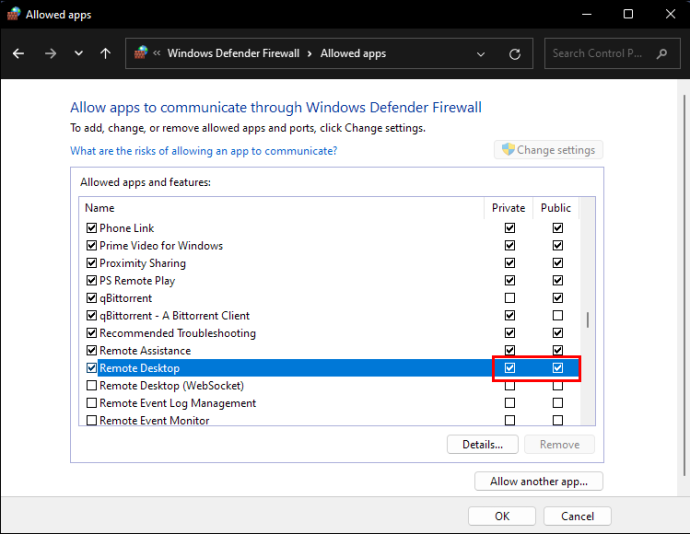Go back using the back arrow
This screenshot has height=534, width=690.
click(x=18, y=54)
